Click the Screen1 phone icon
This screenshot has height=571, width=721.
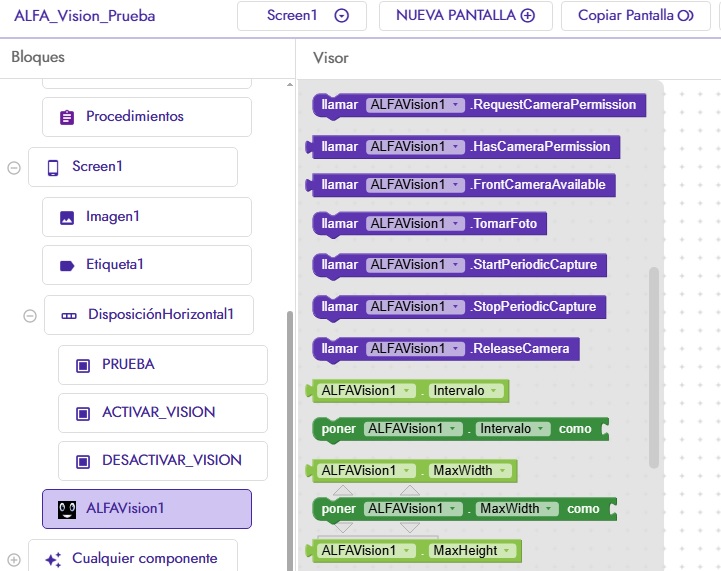53,168
